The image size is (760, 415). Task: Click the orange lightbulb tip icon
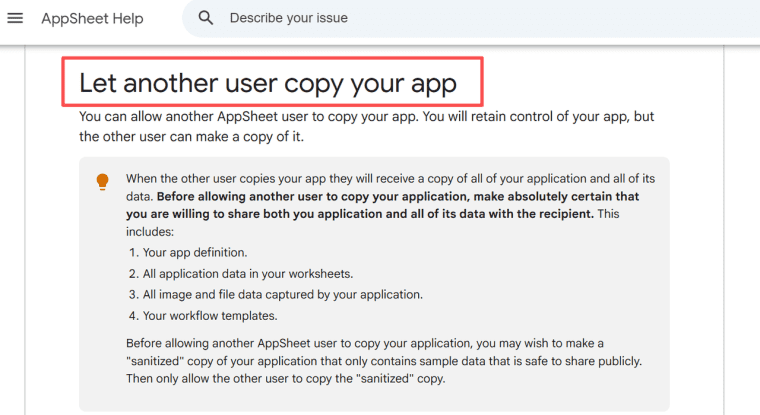102,182
